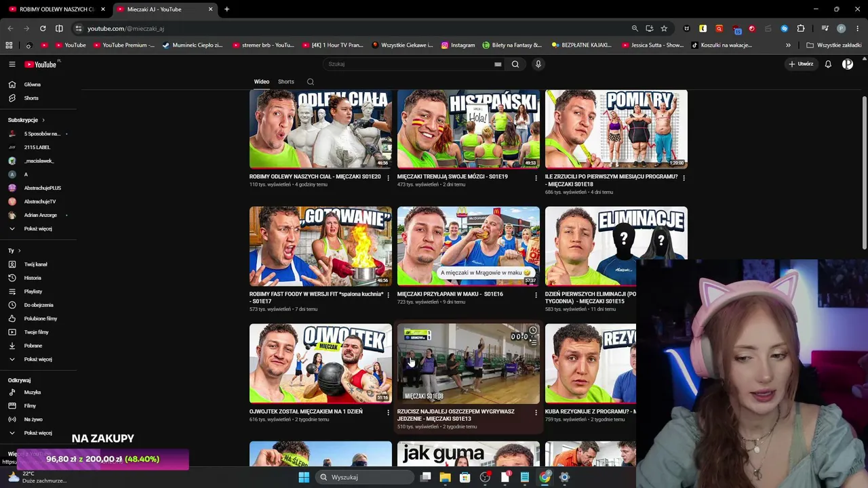
Task: Open the OJWOJTEK video thumbnail
Action: (x=321, y=363)
